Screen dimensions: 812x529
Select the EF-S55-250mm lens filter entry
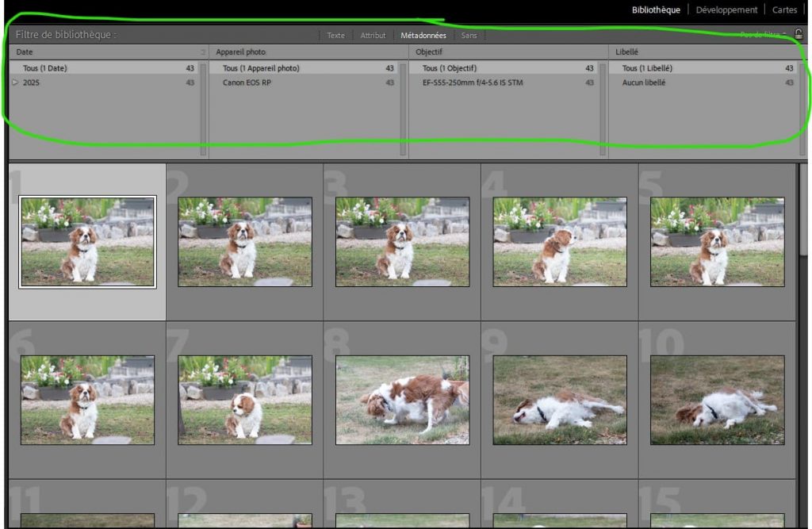(473, 82)
